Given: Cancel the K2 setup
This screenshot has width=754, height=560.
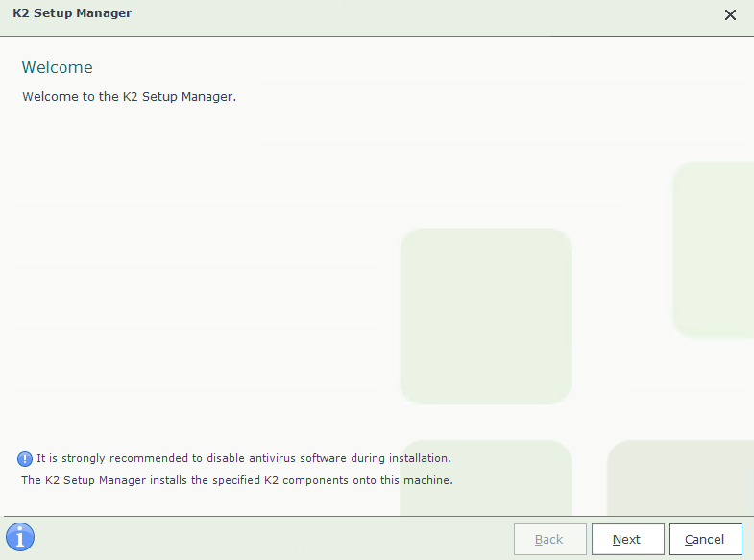Looking at the screenshot, I should coord(705,539).
